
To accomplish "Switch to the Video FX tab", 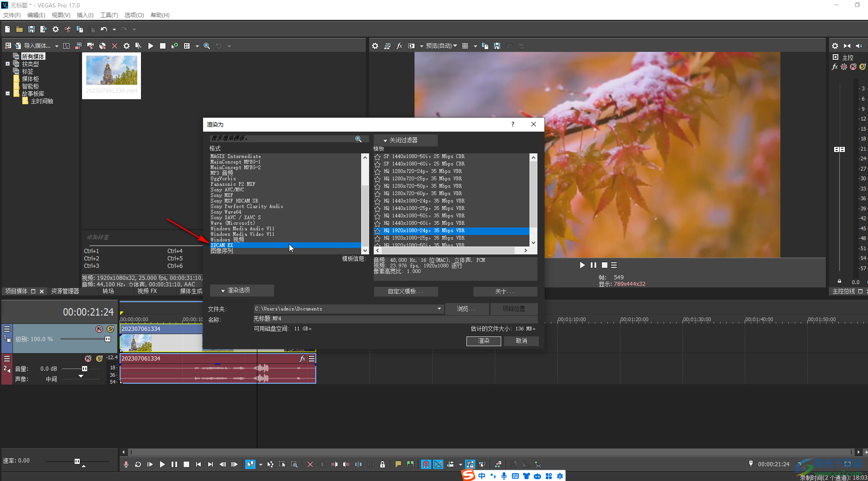I will (147, 291).
